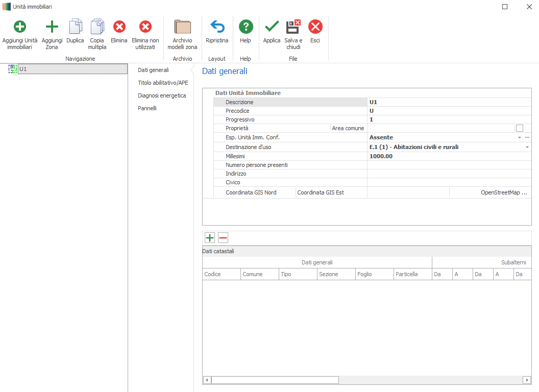This screenshot has width=539, height=392.
Task: Open Copia multipla tool
Action: (x=97, y=28)
